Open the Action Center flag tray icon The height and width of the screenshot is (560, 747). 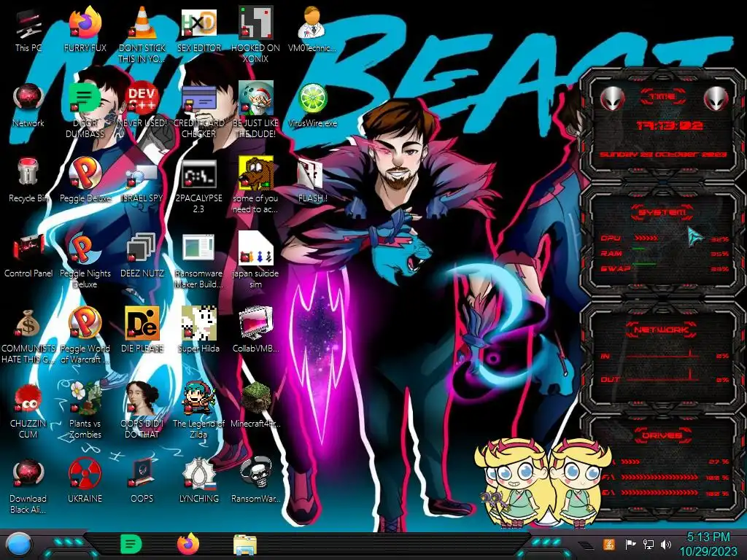[x=630, y=544]
